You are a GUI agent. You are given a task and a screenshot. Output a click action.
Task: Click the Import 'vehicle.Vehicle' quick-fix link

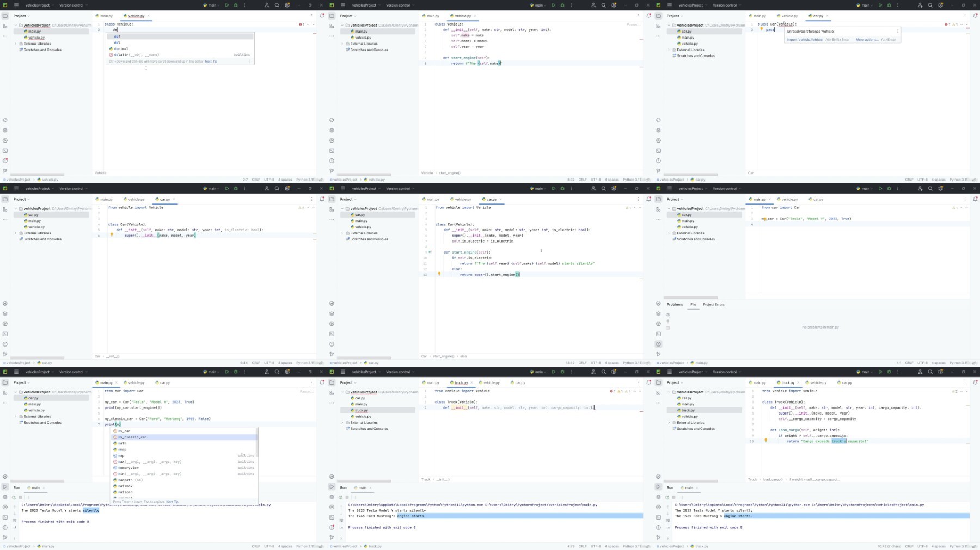[x=805, y=40]
